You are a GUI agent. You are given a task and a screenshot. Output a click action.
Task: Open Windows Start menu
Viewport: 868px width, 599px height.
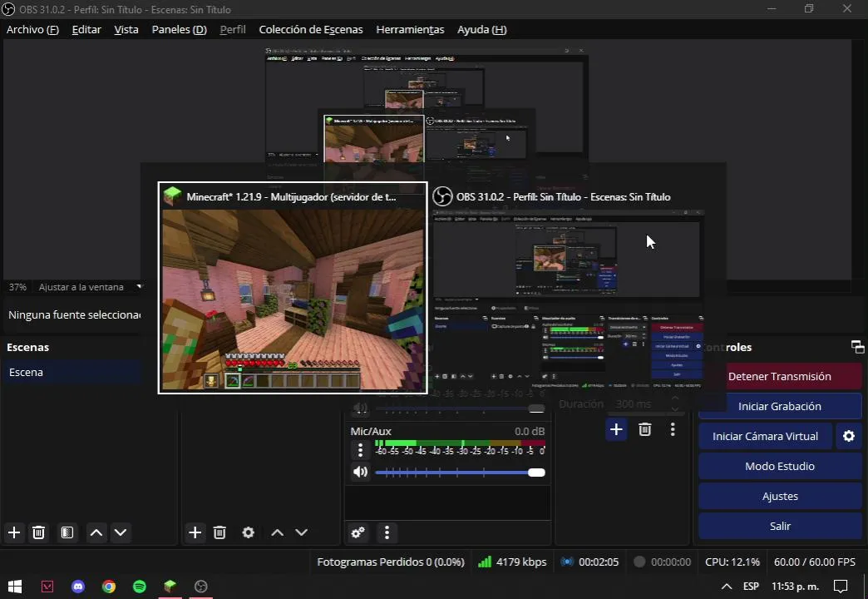pos(15,587)
